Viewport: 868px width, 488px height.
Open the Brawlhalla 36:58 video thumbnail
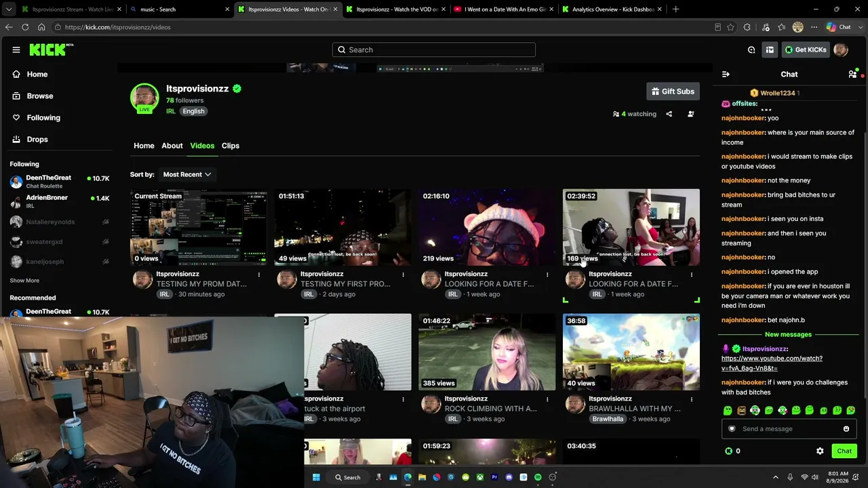[x=631, y=352]
